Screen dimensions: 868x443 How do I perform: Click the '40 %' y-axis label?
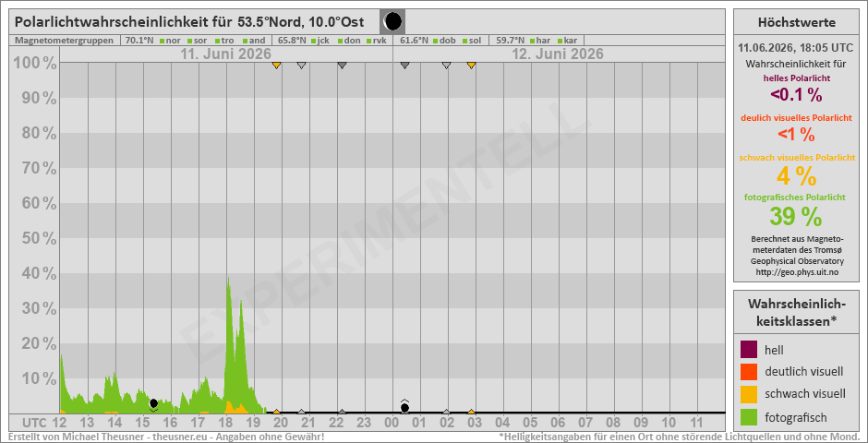[39, 273]
